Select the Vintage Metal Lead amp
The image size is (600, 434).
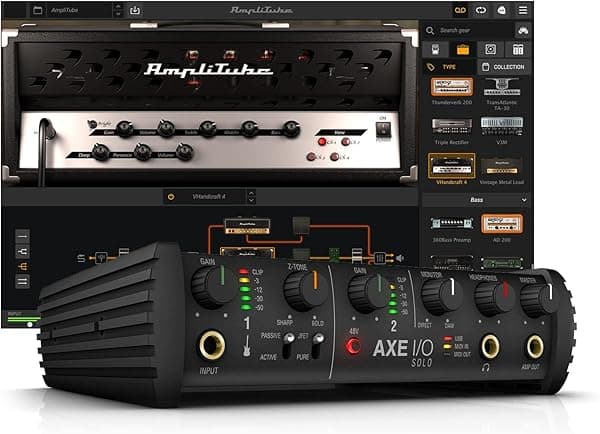502,167
